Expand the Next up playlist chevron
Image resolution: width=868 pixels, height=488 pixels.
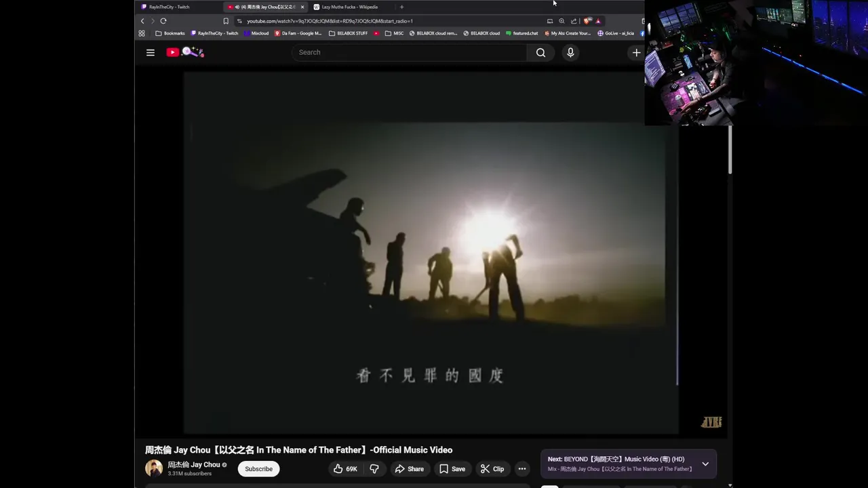pos(705,464)
